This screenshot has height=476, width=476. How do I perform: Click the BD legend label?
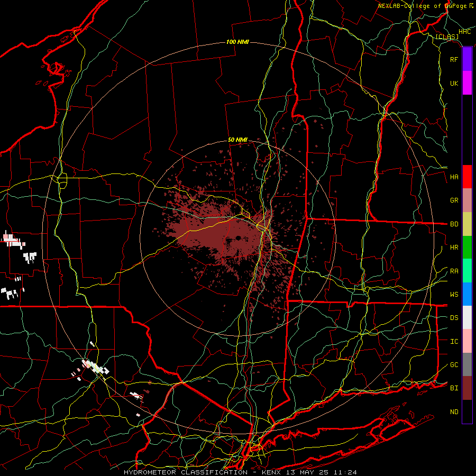coord(454,224)
